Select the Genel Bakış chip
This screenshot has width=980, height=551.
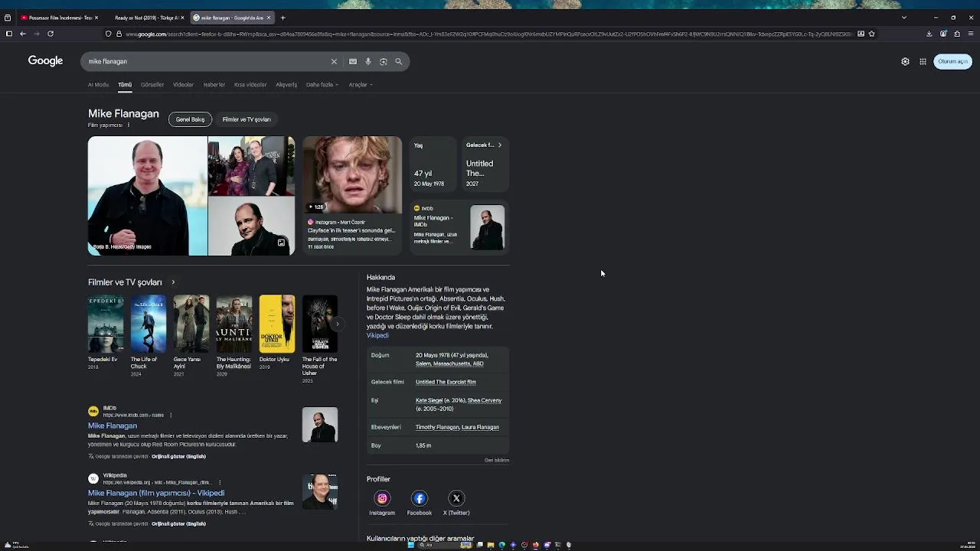tap(190, 119)
